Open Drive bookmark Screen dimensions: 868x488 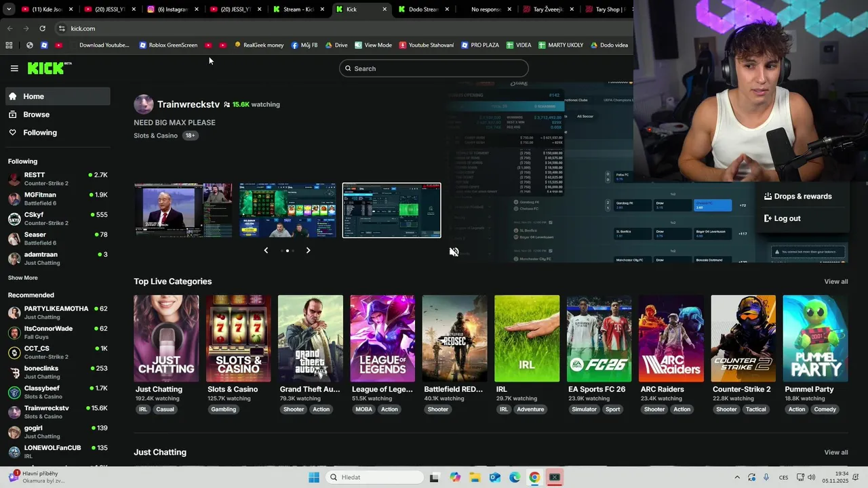pos(336,45)
